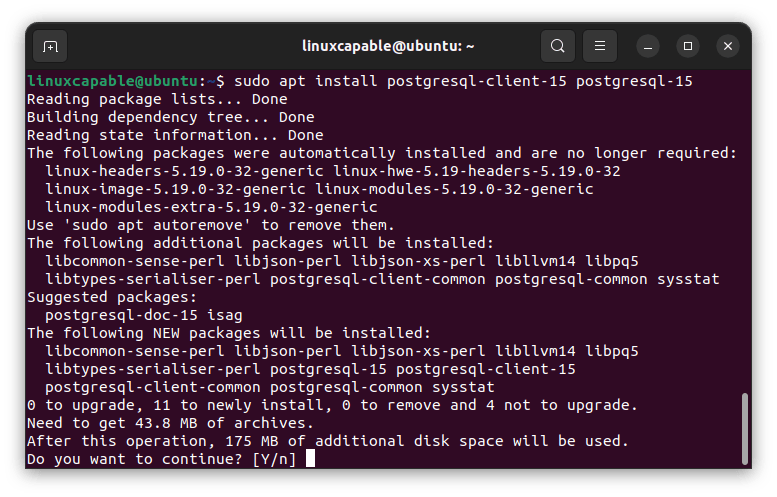Minimize the terminal window

click(648, 47)
